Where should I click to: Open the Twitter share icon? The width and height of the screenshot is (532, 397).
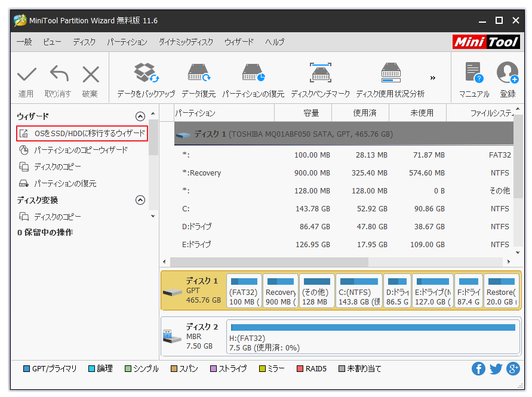pos(496,369)
